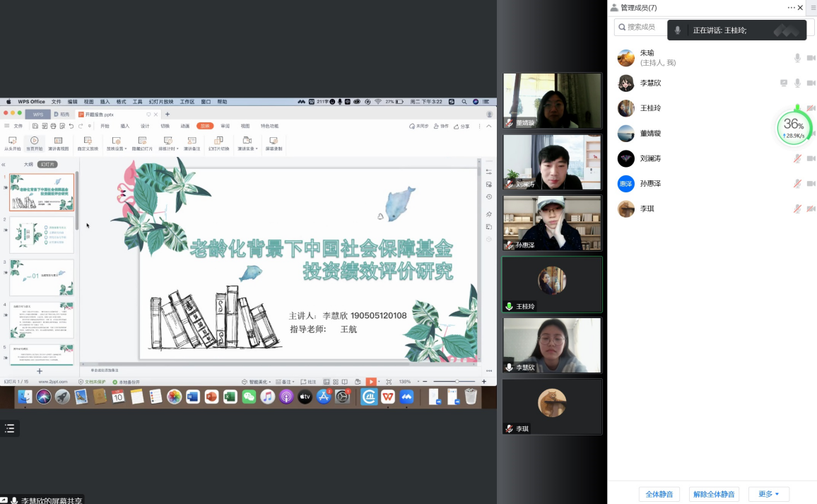817x504 pixels.
Task: Click the 全体静音 button
Action: coord(659,494)
